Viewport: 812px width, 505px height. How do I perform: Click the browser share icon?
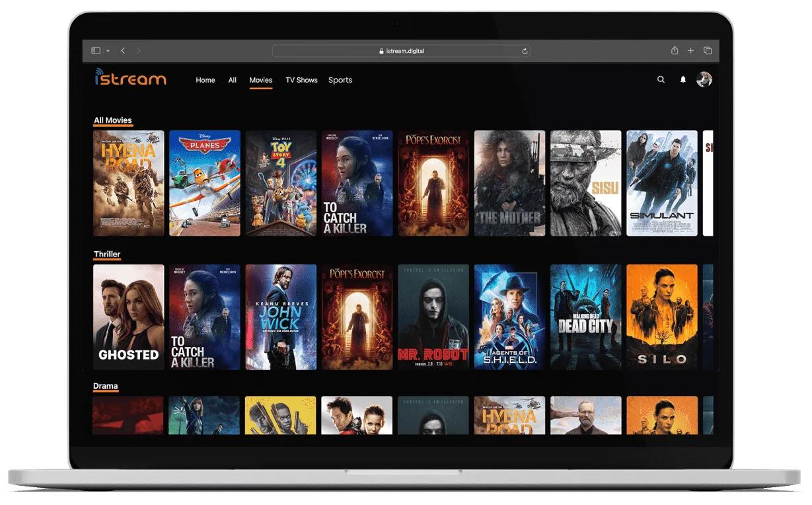pos(675,51)
